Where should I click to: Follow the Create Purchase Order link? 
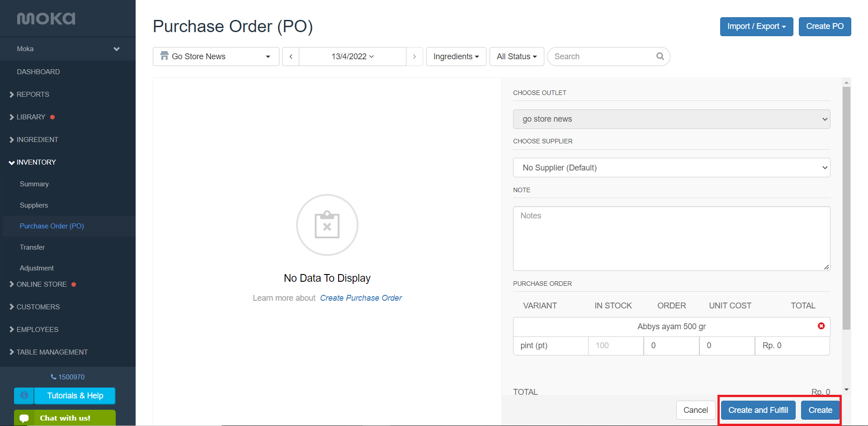pyautogui.click(x=361, y=298)
